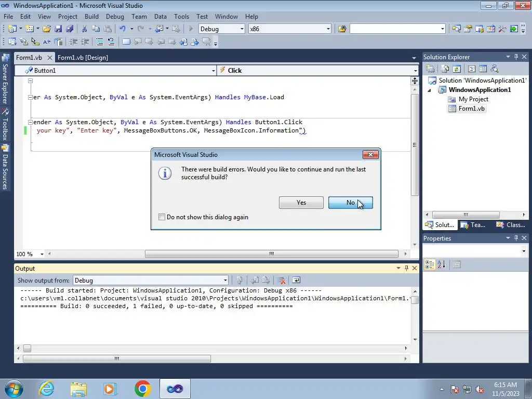Click the Decrease Indent icon
The height and width of the screenshot is (399, 532).
pos(73,42)
